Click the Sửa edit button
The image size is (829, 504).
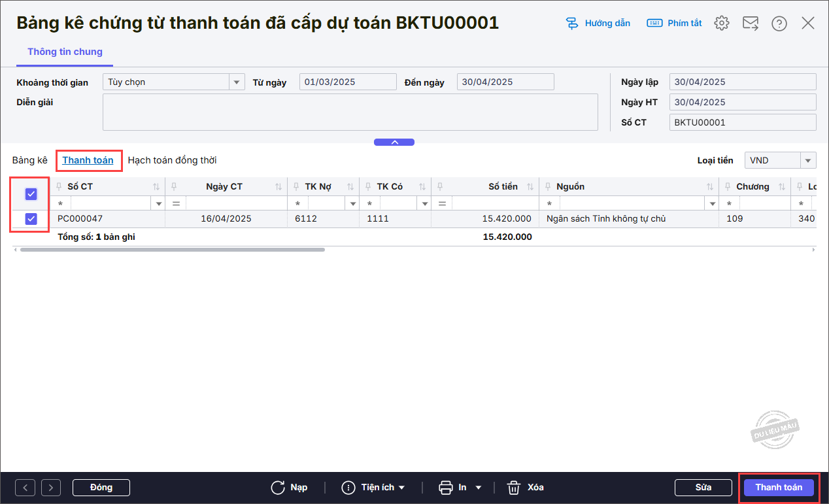pyautogui.click(x=703, y=488)
